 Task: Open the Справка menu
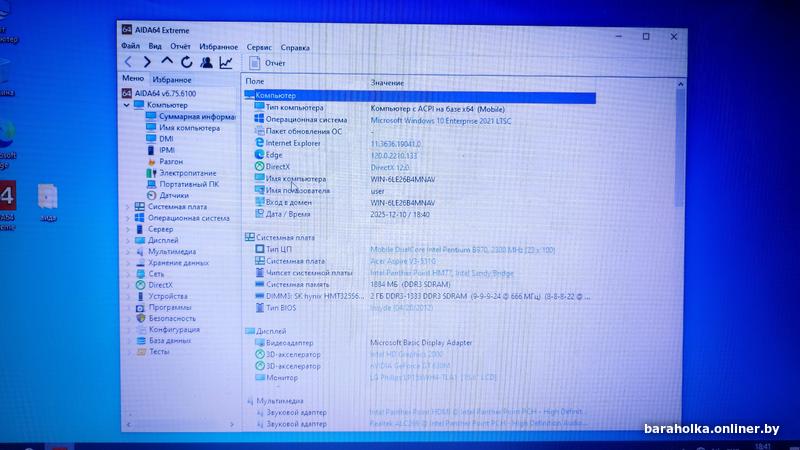(x=295, y=47)
